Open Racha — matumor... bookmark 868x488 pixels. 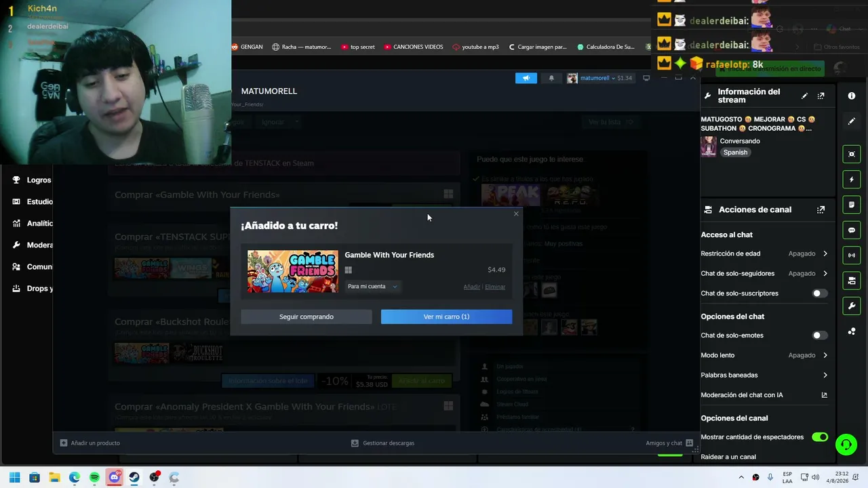(x=302, y=47)
